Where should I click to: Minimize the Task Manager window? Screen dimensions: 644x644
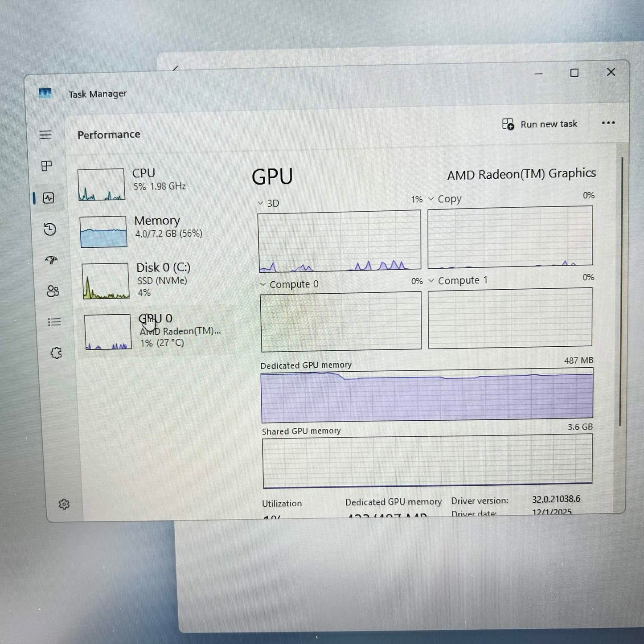pyautogui.click(x=538, y=73)
